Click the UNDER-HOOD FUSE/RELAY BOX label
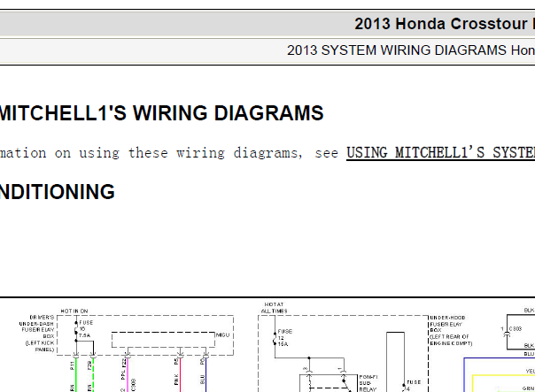The image size is (535, 392). tap(451, 330)
